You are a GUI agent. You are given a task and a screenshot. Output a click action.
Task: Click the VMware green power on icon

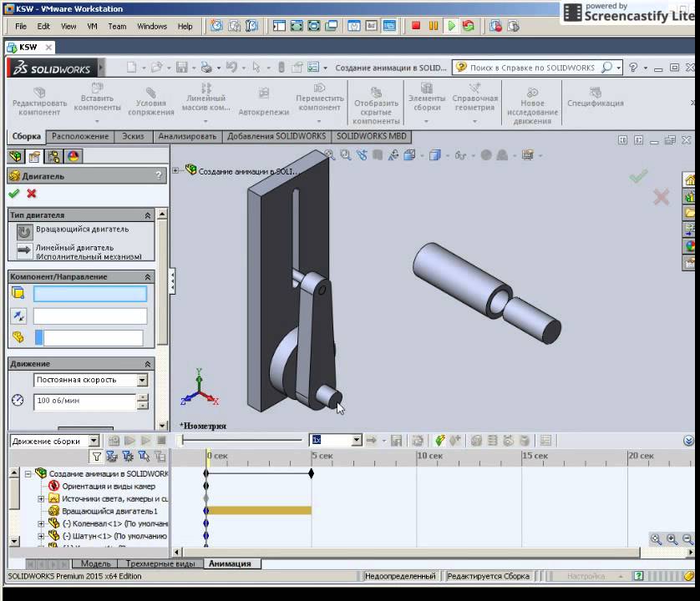point(451,26)
